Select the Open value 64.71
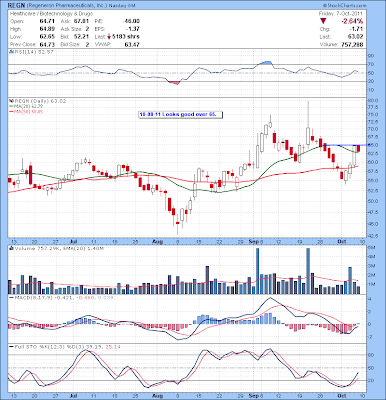Image resolution: width=386 pixels, height=400 pixels. click(x=47, y=21)
